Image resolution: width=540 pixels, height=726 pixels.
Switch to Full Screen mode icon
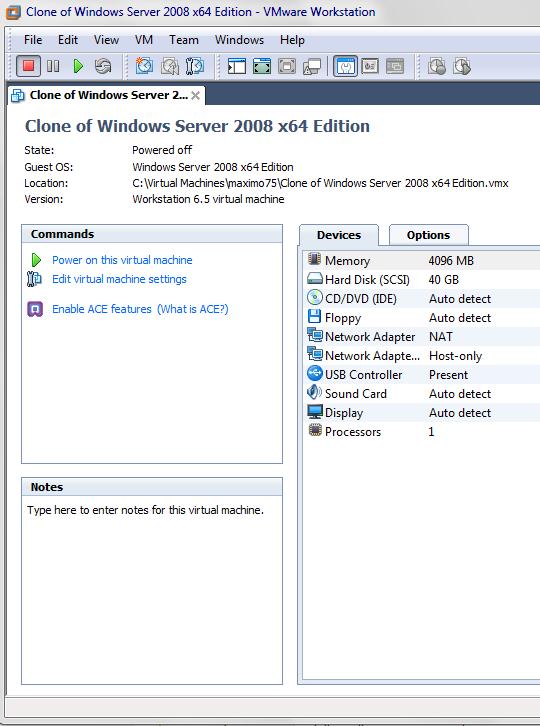pyautogui.click(x=262, y=66)
